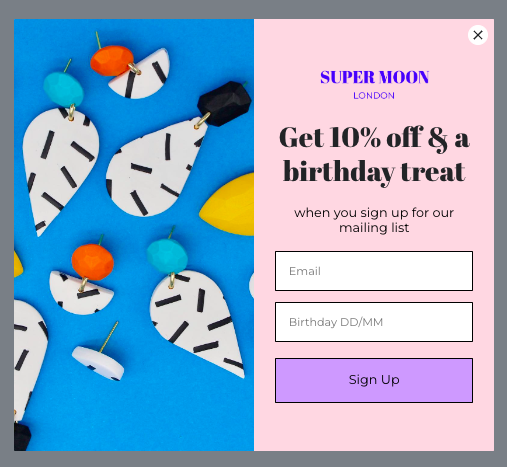Click the yellow lemon-shaped bead
This screenshot has width=507, height=467.
pyautogui.click(x=228, y=204)
